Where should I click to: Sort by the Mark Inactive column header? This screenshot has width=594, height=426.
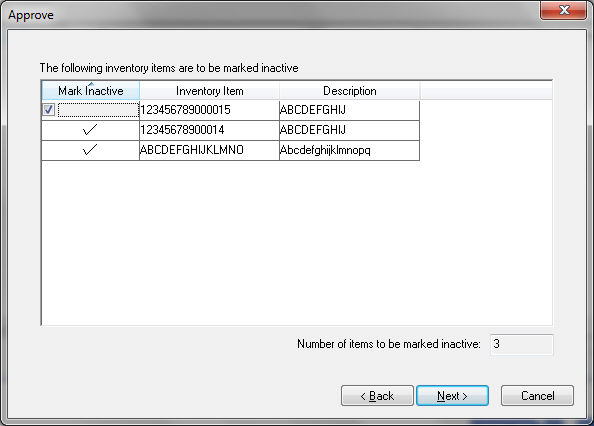point(91,91)
